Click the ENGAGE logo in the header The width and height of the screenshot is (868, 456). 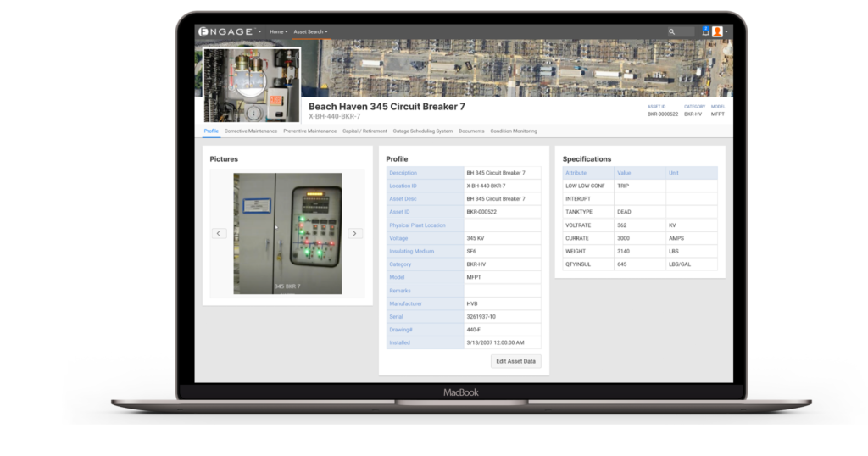point(226,31)
